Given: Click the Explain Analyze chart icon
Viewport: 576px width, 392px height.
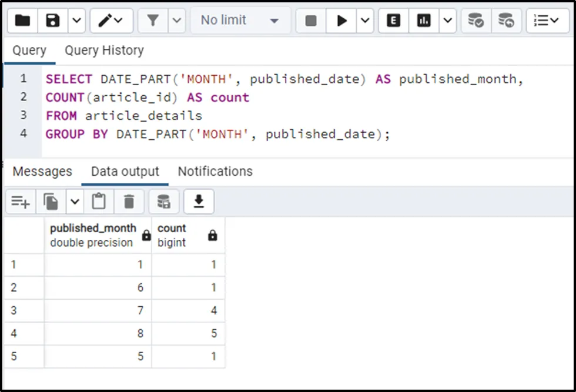Looking at the screenshot, I should [x=424, y=21].
